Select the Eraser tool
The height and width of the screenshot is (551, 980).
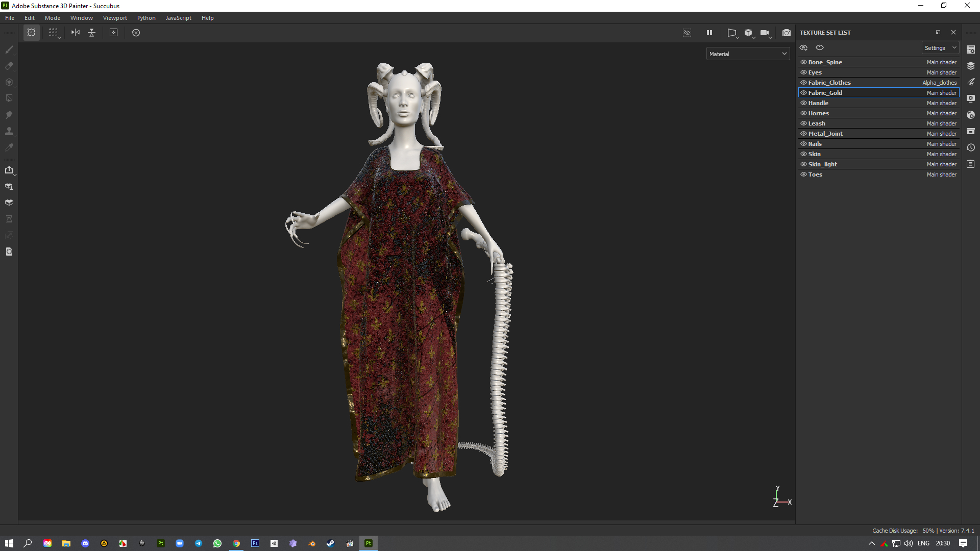point(9,66)
